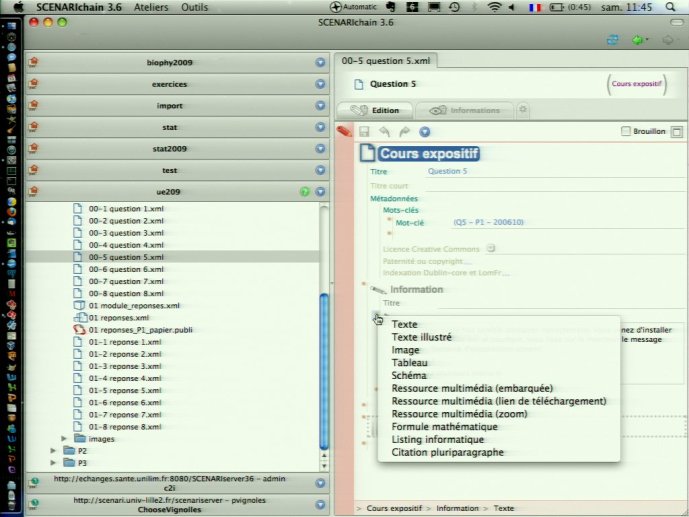
Task: Click the grey forward arrow icon
Action: click(667, 40)
